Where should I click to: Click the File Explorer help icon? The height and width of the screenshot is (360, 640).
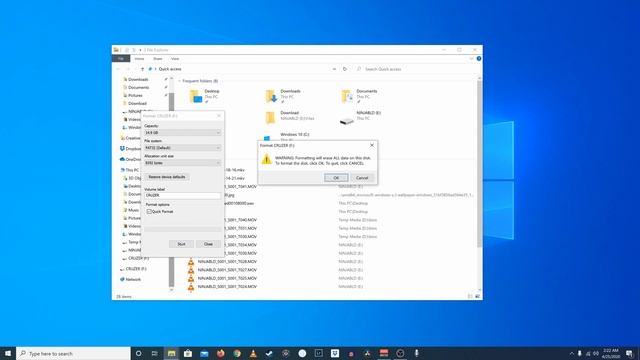tap(479, 59)
